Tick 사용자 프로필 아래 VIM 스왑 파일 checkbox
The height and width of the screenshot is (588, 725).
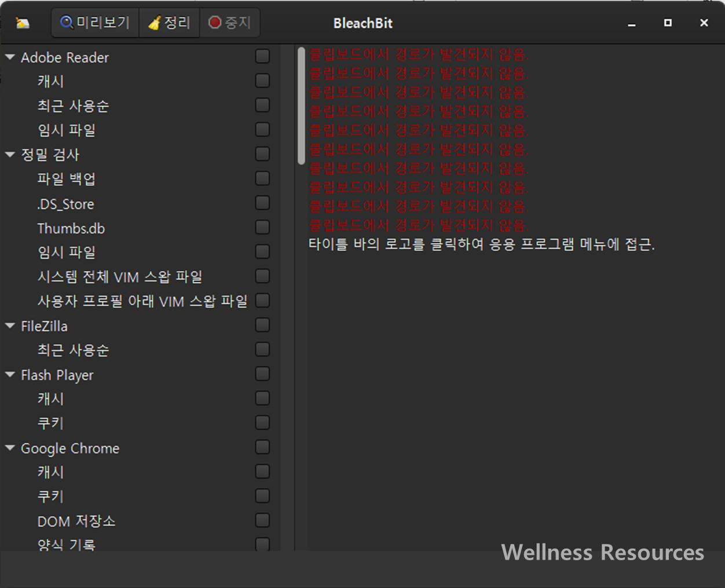262,301
